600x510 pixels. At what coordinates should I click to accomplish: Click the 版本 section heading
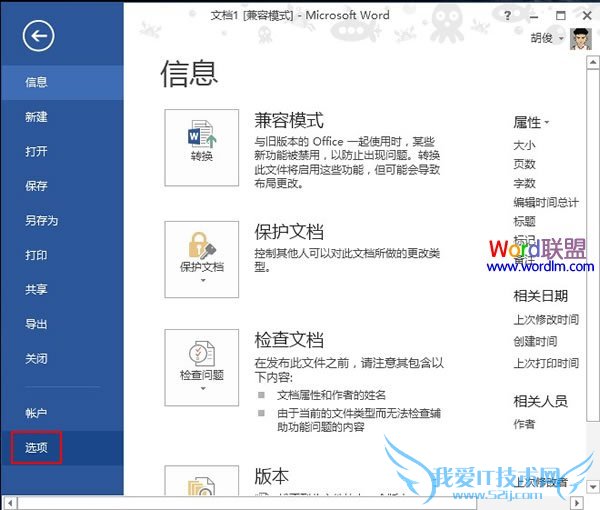tap(271, 477)
